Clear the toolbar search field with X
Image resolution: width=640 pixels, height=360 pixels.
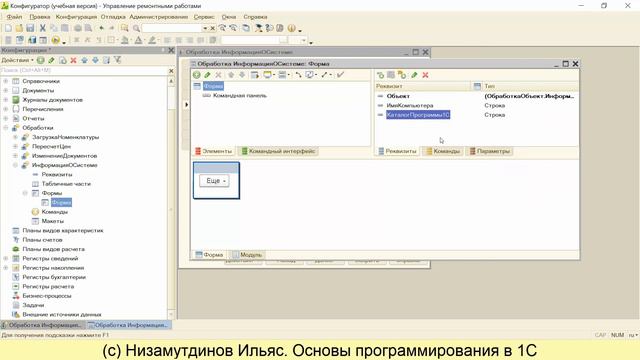coord(213,28)
